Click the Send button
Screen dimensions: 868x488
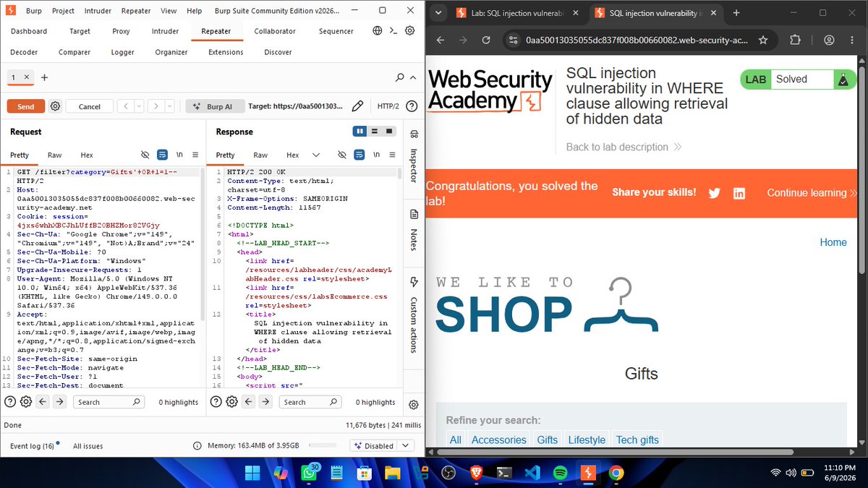26,106
